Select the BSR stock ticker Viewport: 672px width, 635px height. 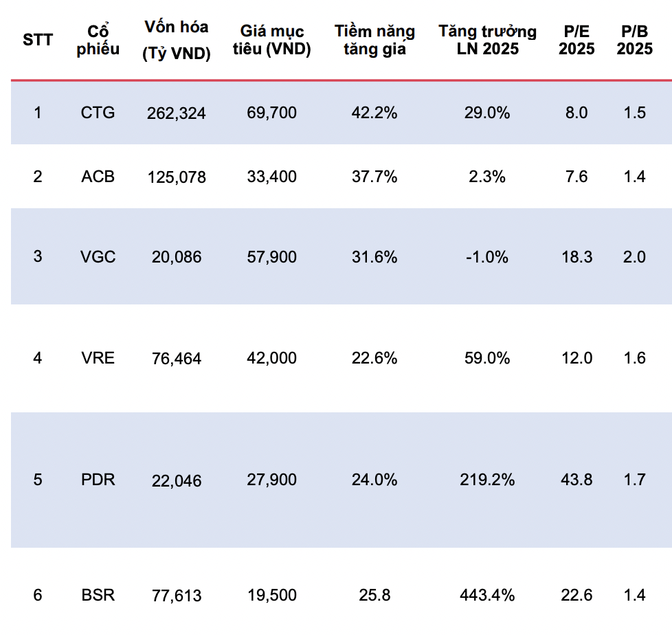click(x=98, y=595)
